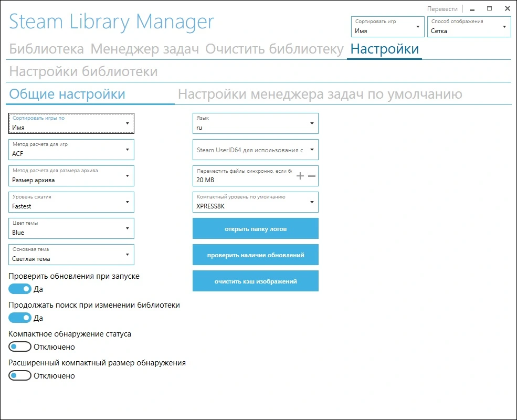Open the Менеджер задач tab
Screen dimensions: 517x420
(145, 49)
